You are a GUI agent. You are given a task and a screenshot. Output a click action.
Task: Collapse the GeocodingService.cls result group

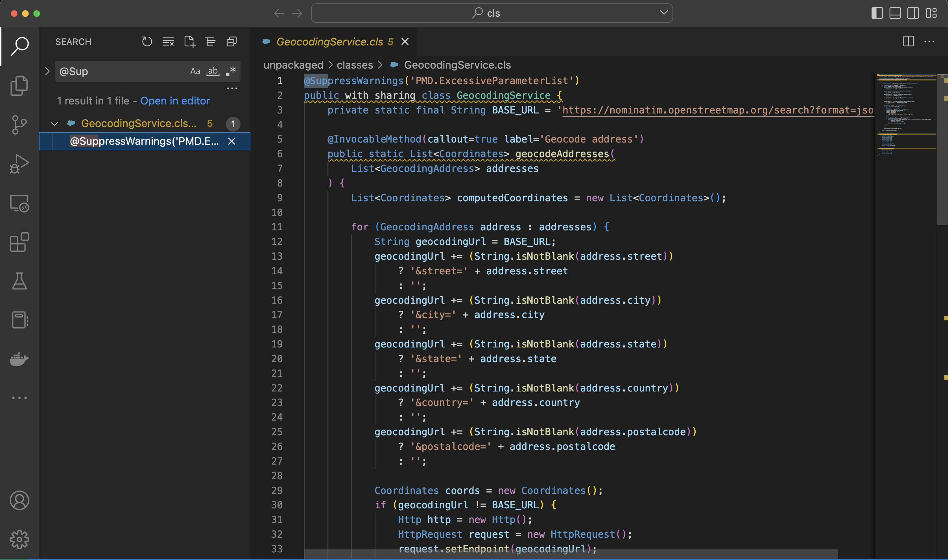pos(54,123)
